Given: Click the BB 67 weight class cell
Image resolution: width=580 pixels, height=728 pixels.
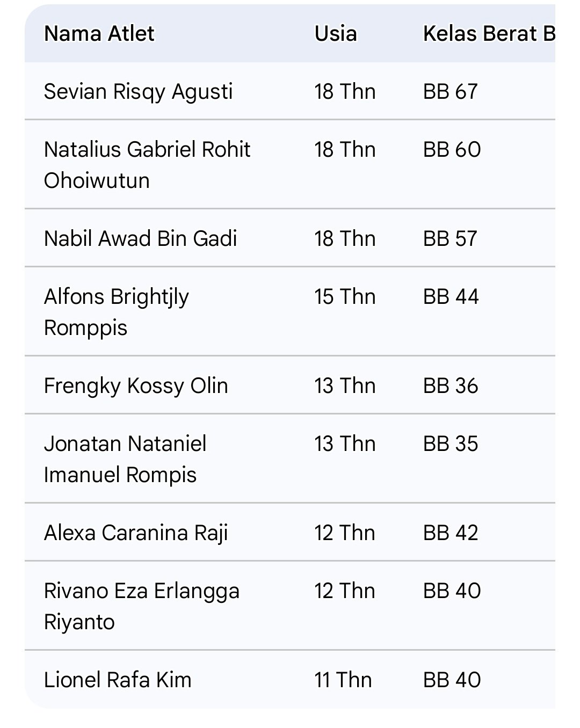Looking at the screenshot, I should tap(450, 92).
